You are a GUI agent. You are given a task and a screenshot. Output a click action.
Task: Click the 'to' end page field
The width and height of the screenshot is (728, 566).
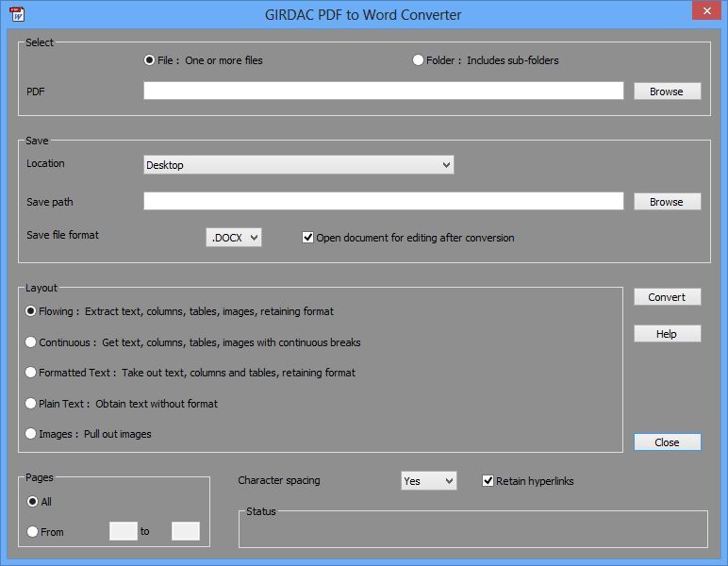(x=185, y=531)
